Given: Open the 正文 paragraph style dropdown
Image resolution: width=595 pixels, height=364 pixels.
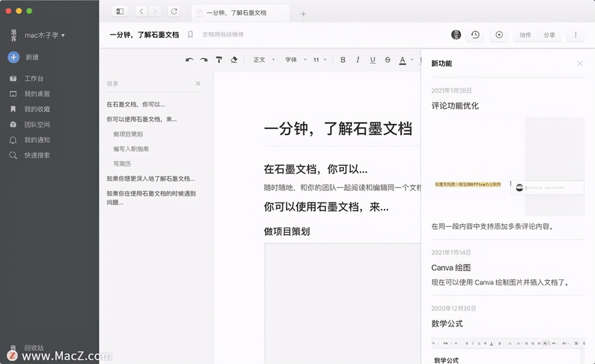Looking at the screenshot, I should (x=263, y=59).
